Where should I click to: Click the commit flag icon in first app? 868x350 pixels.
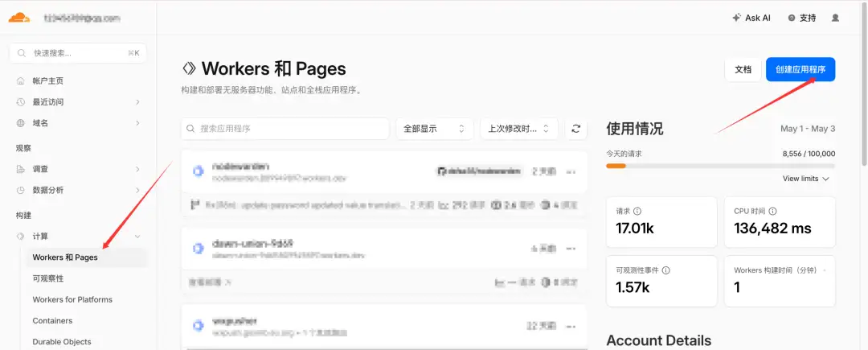click(195, 205)
